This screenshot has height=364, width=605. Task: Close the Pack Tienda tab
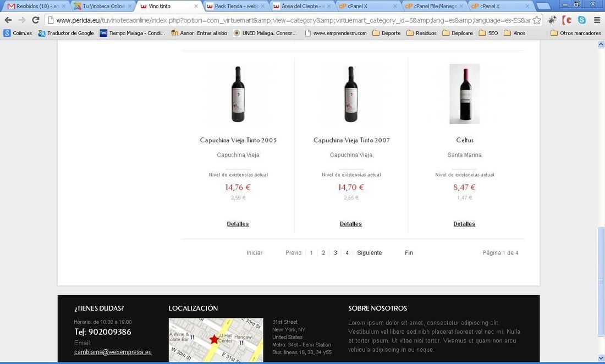[x=263, y=6]
